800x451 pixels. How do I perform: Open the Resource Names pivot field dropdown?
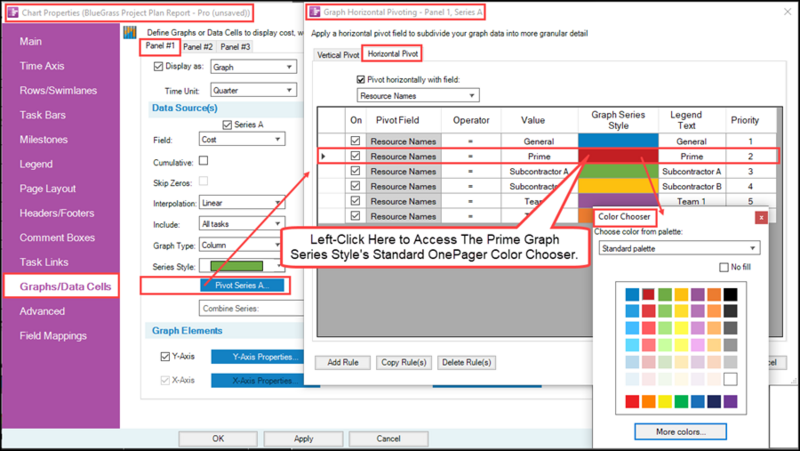418,95
